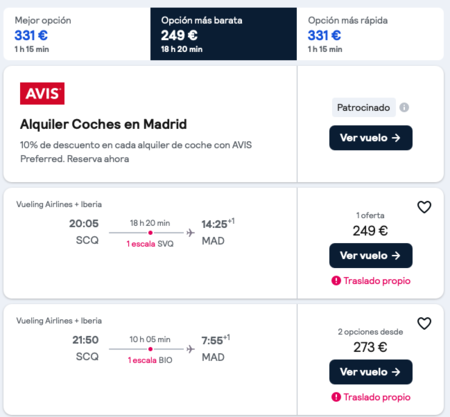Switch to the Opción más rápida tab

(370, 34)
